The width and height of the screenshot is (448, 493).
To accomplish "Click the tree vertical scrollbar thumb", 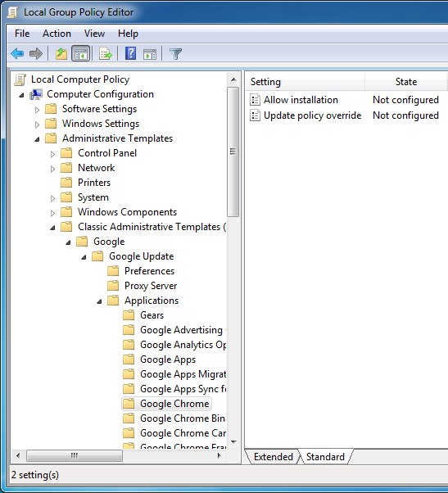I will (x=233, y=152).
